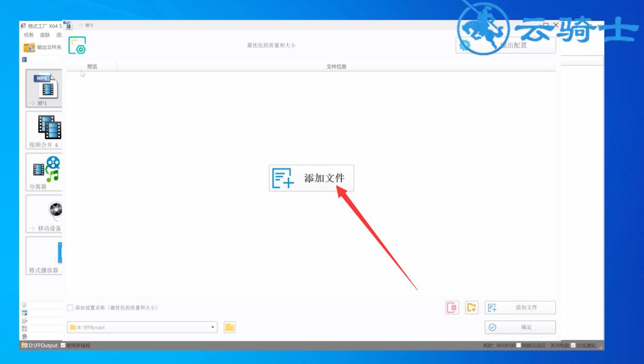Viewport: 644px width, 364px height.
Task: Toggle 使用多线程 multithreading checkbox
Action: pos(63,345)
